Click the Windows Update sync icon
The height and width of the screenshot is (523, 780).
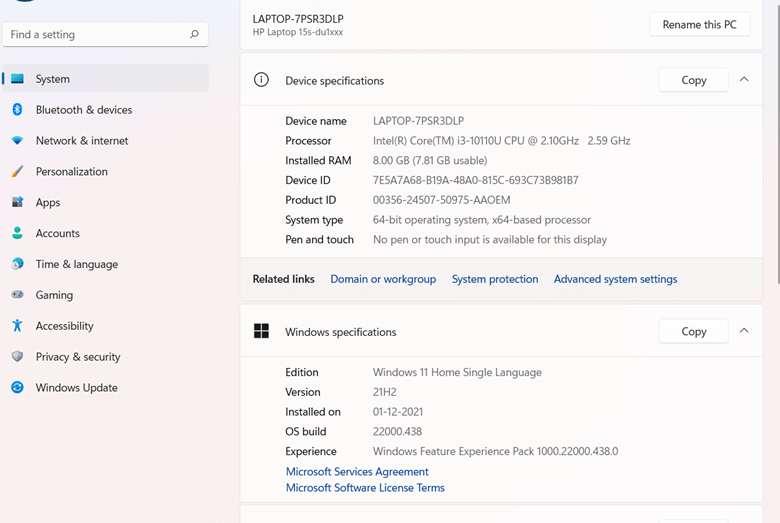[x=18, y=388]
